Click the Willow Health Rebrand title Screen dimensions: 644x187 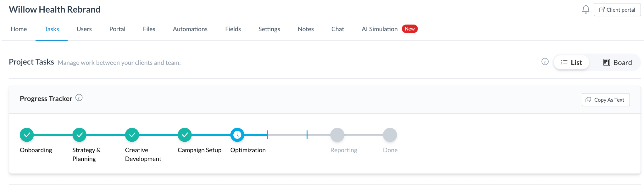54,9
